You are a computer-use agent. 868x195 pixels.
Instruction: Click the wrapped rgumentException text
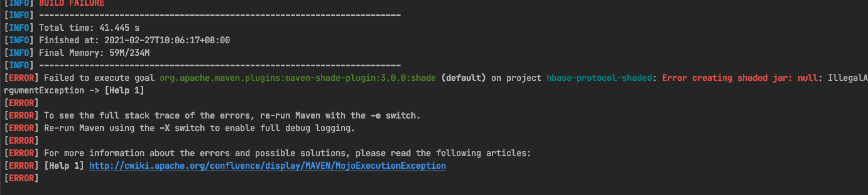pyautogui.click(x=44, y=90)
